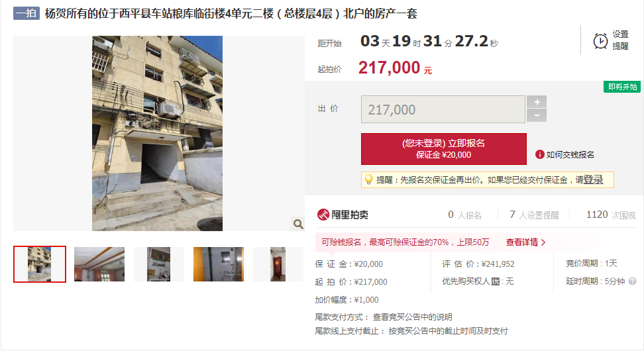
Task: Select the fourth thumbnail with orange wall
Action: (x=219, y=264)
